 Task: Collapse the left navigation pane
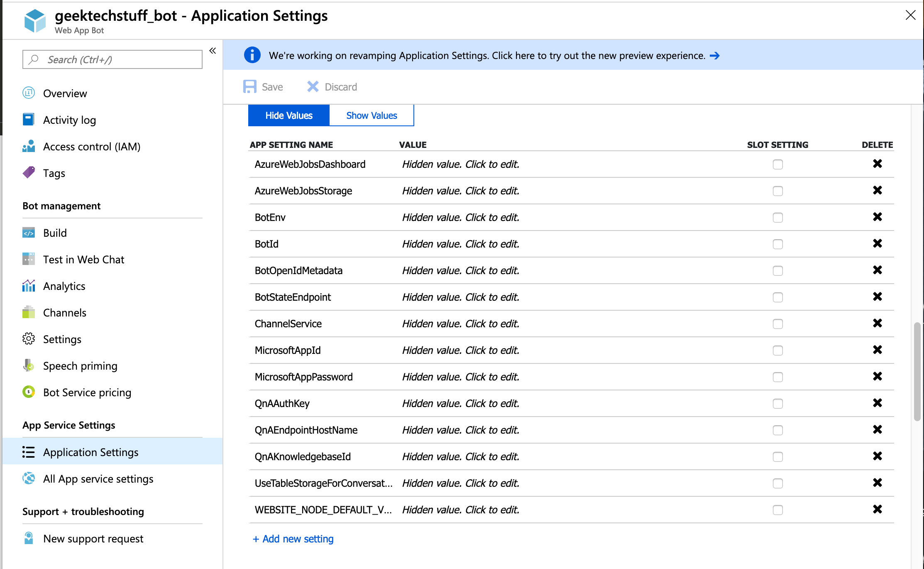[213, 50]
